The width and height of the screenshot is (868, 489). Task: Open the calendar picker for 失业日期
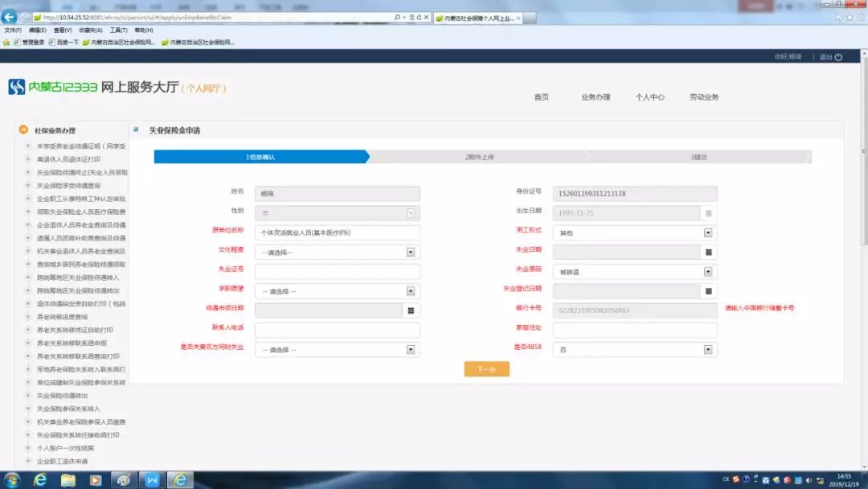(708, 253)
